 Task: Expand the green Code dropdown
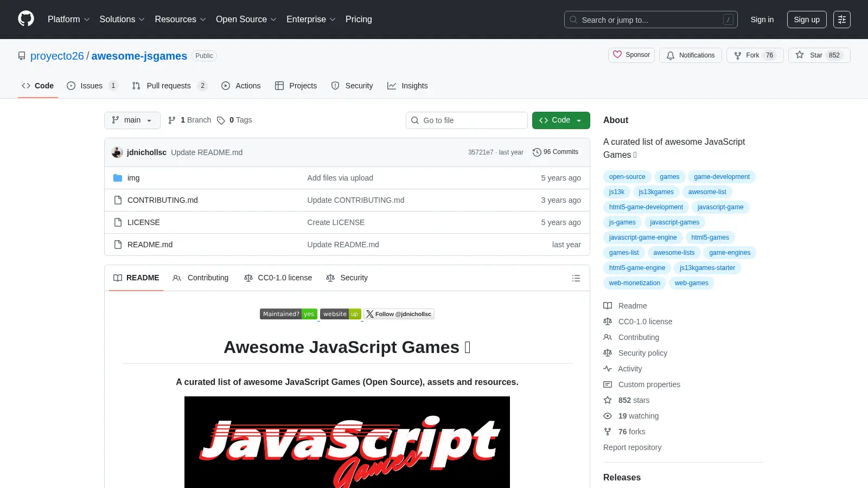(x=561, y=120)
